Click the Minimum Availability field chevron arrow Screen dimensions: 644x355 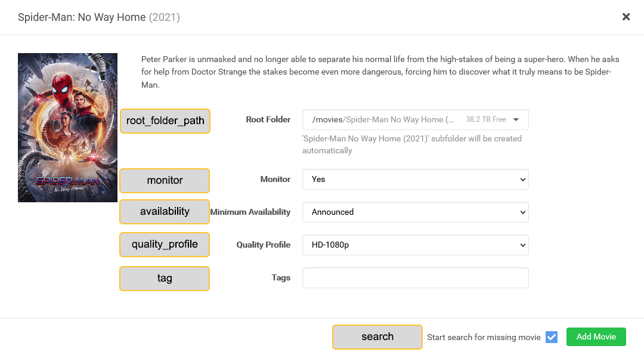tap(522, 212)
